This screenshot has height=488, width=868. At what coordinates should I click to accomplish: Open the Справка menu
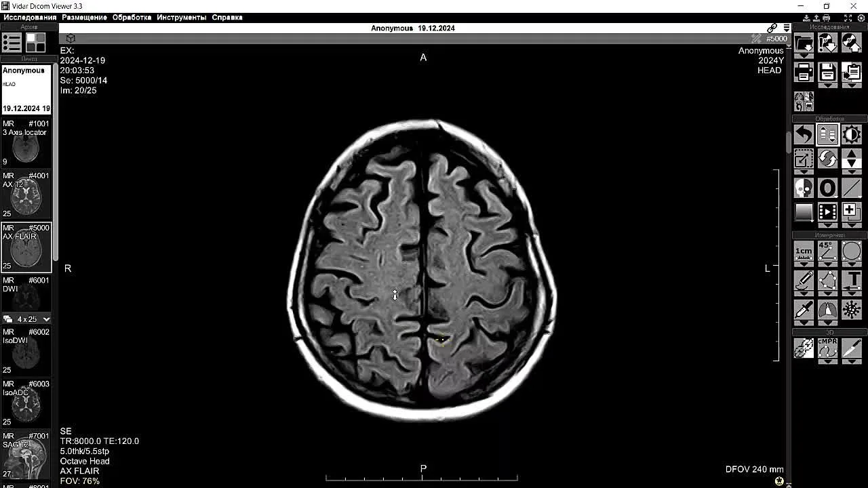pos(227,17)
